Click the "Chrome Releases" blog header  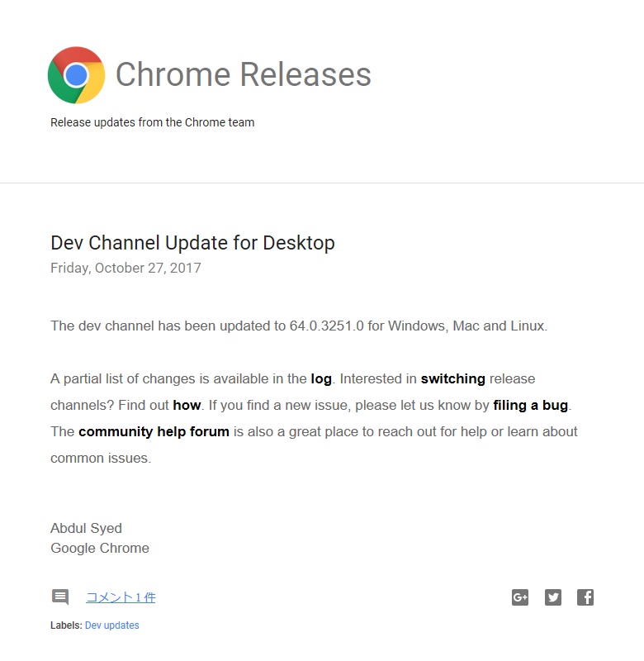(x=243, y=74)
